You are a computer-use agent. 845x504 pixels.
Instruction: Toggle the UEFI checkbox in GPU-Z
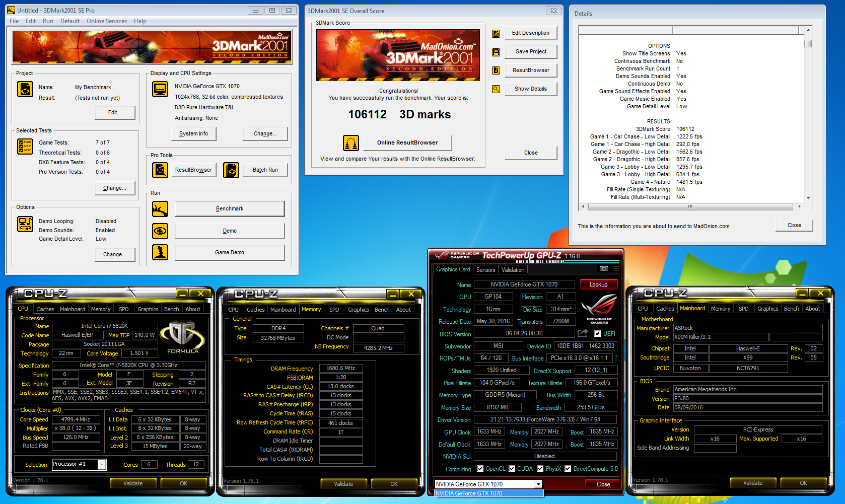(597, 334)
